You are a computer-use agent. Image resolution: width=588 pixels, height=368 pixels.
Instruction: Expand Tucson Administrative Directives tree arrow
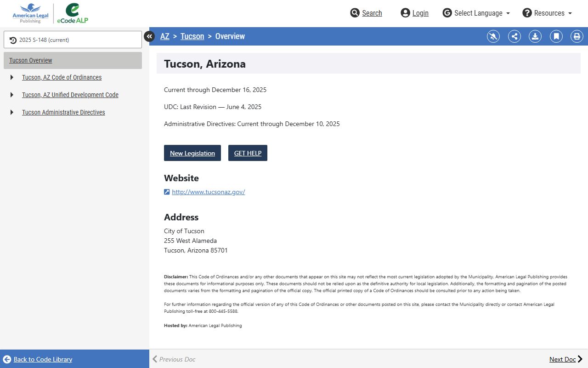pyautogui.click(x=12, y=112)
